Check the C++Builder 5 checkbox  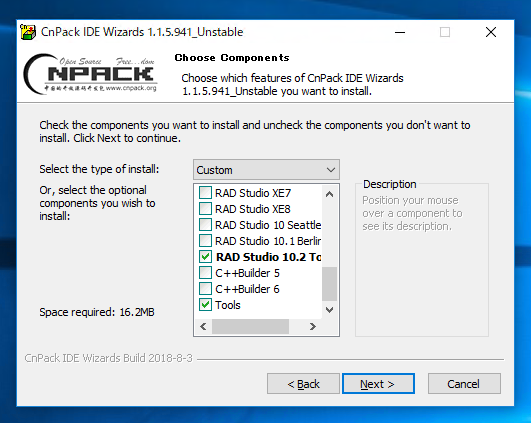205,273
